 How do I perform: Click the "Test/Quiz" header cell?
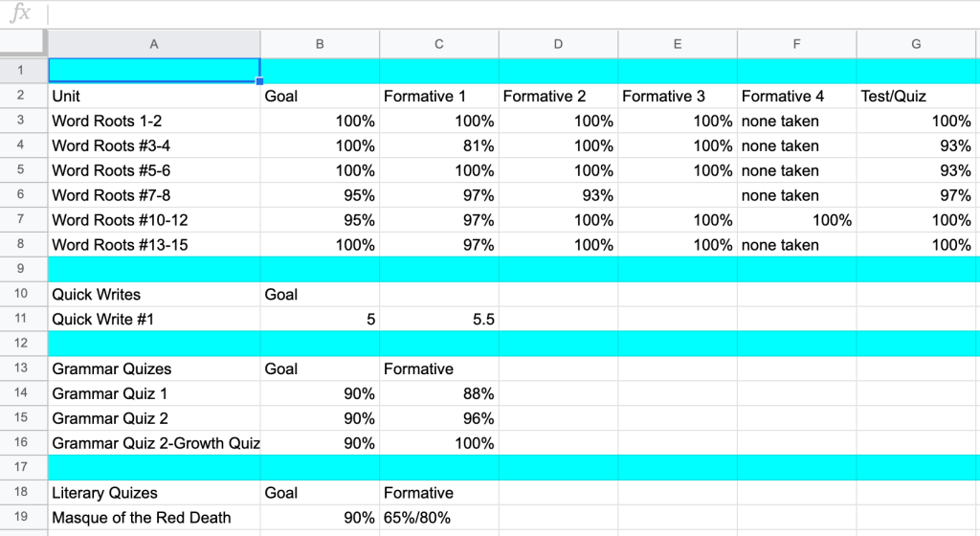pos(916,96)
